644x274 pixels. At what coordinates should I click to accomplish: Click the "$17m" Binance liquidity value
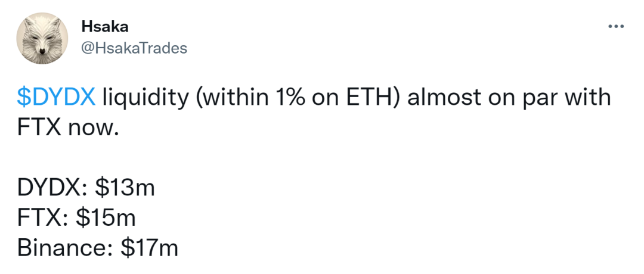pyautogui.click(x=150, y=248)
